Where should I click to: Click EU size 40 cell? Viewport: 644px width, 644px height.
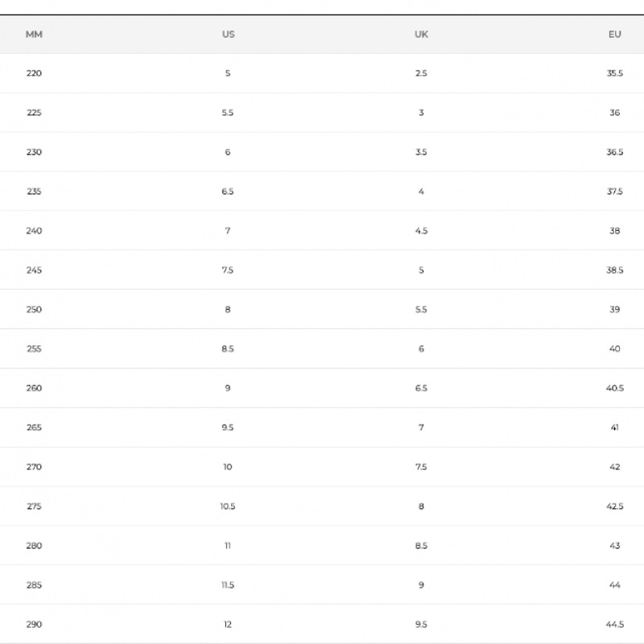tap(615, 349)
